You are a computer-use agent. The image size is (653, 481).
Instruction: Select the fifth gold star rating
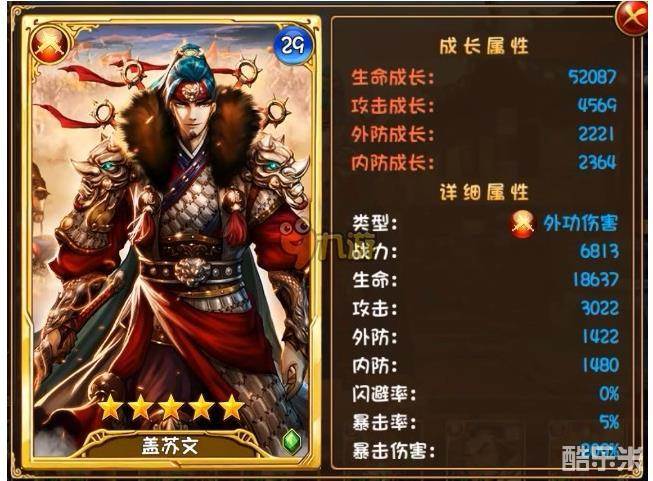coord(232,408)
